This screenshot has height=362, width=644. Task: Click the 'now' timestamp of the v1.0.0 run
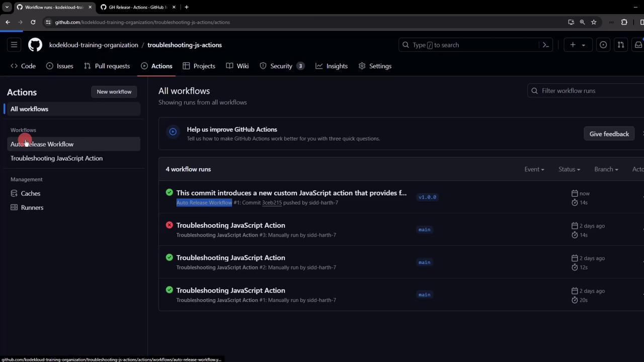coord(585,194)
